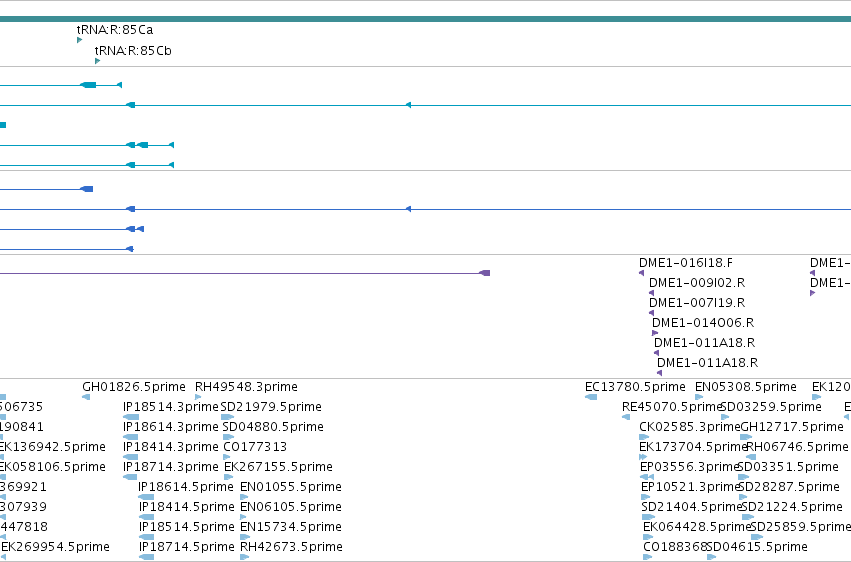This screenshot has height=562, width=851.
Task: Open the DME1-014O06.R label
Action: [x=703, y=323]
